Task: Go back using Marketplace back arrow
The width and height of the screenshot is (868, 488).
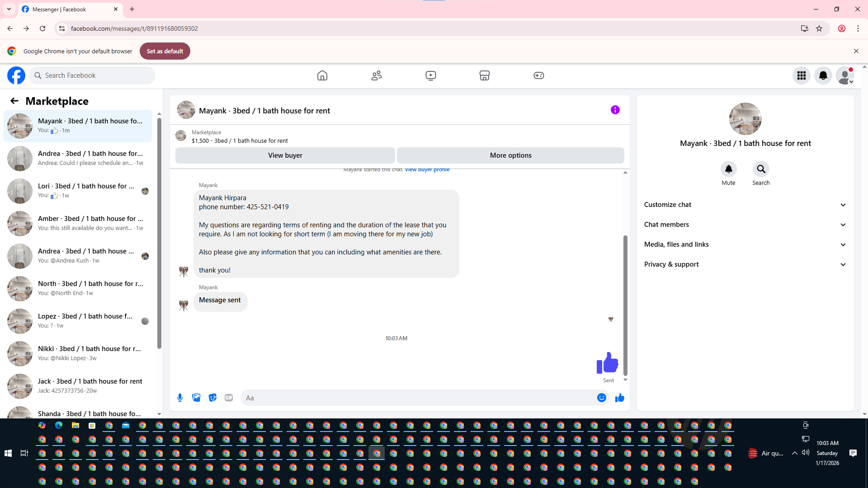Action: (x=14, y=101)
